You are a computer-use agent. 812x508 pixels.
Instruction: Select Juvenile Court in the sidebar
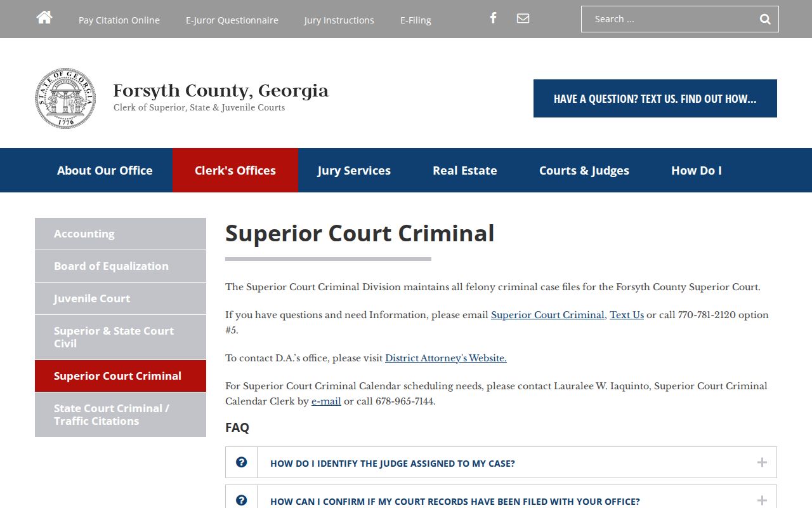(x=121, y=298)
